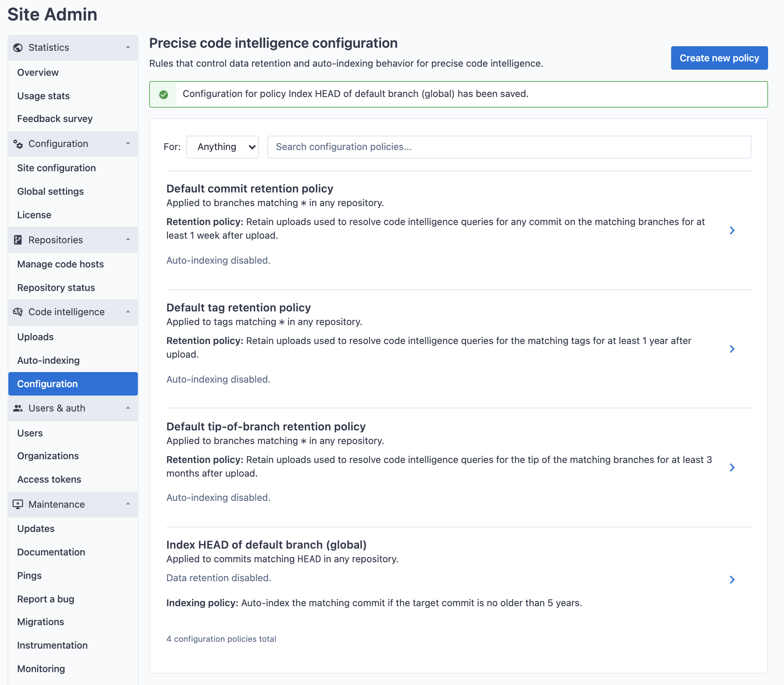Click the 'has been saved' success message
The height and width of the screenshot is (685, 784).
point(355,94)
